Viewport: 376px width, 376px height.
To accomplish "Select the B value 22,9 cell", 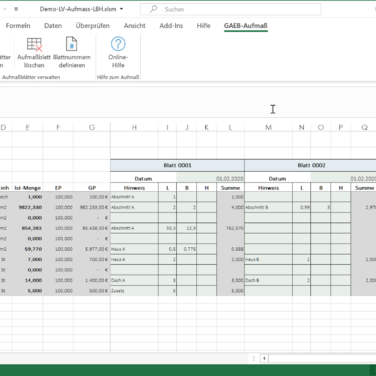I will [x=187, y=228].
